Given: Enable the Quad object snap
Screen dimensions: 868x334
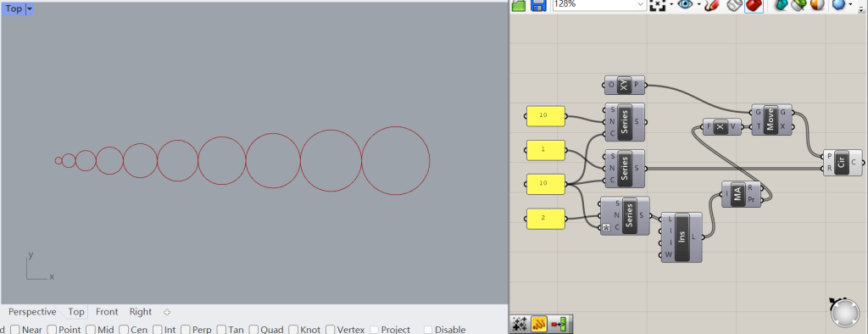Looking at the screenshot, I should pos(254,330).
